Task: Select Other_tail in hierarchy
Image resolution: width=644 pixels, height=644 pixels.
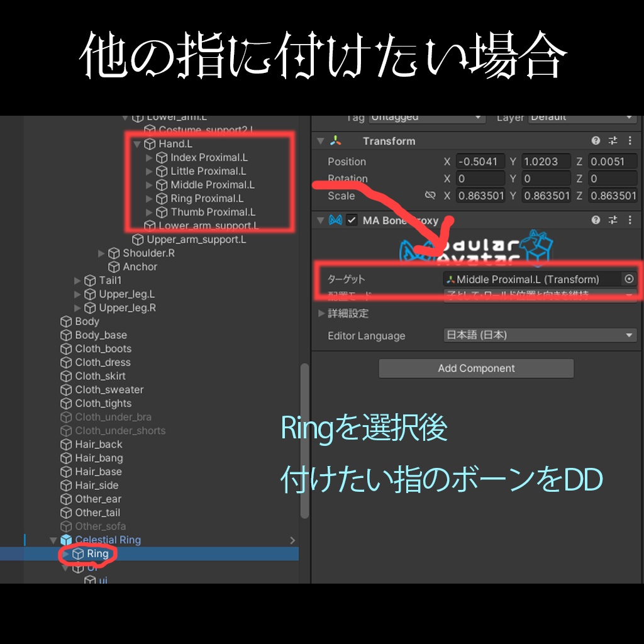Action: coord(97,513)
